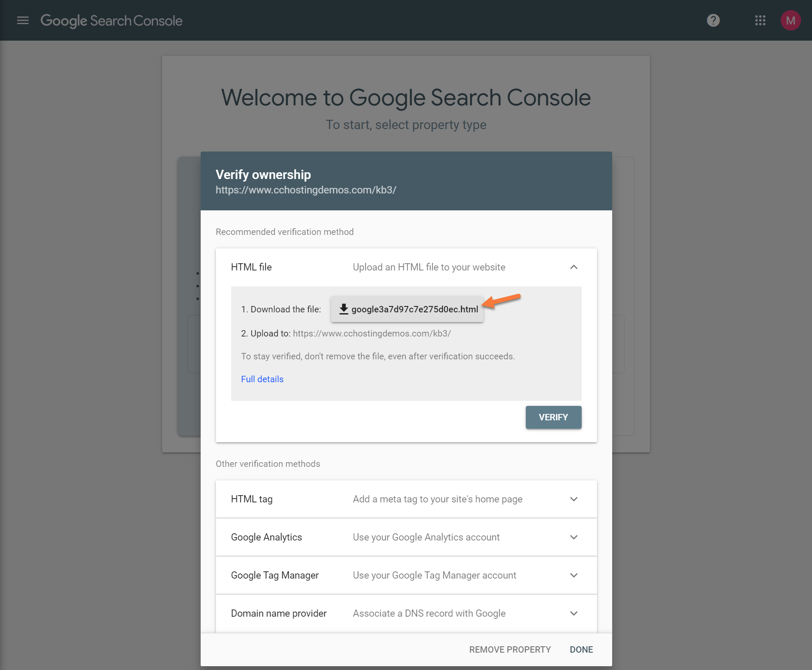Viewport: 812px width, 670px height.
Task: Select the Domain name provider label
Action: tap(279, 613)
